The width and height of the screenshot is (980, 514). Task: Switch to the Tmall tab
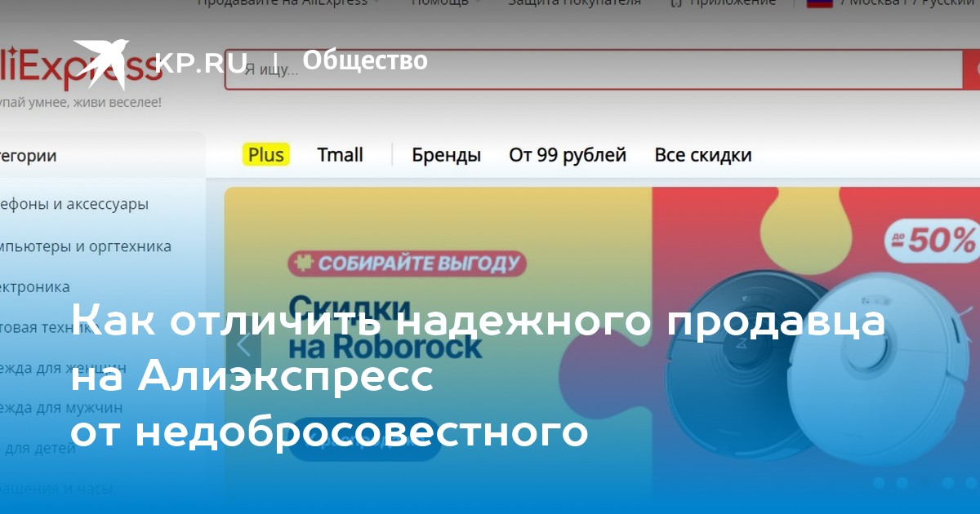340,154
